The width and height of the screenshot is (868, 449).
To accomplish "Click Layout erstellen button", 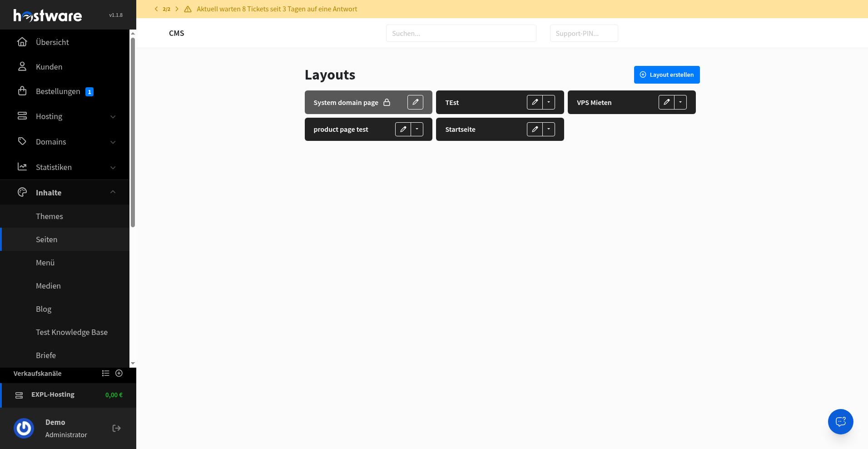I will pyautogui.click(x=667, y=75).
